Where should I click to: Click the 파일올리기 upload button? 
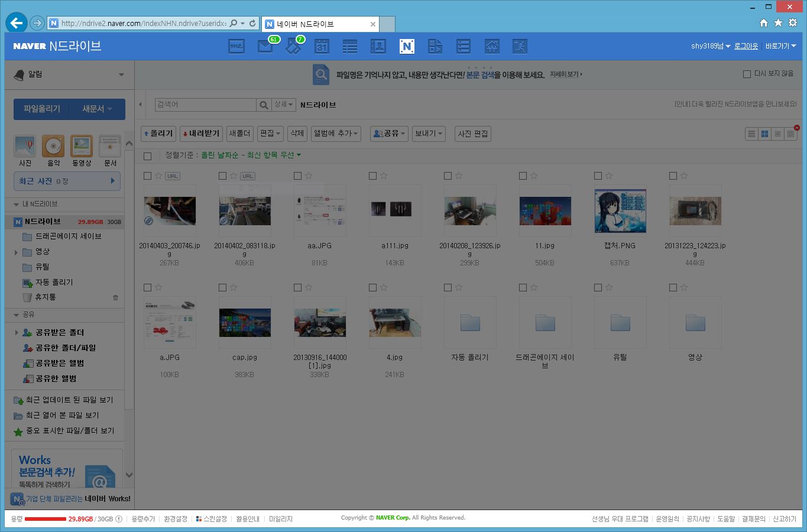[x=42, y=109]
